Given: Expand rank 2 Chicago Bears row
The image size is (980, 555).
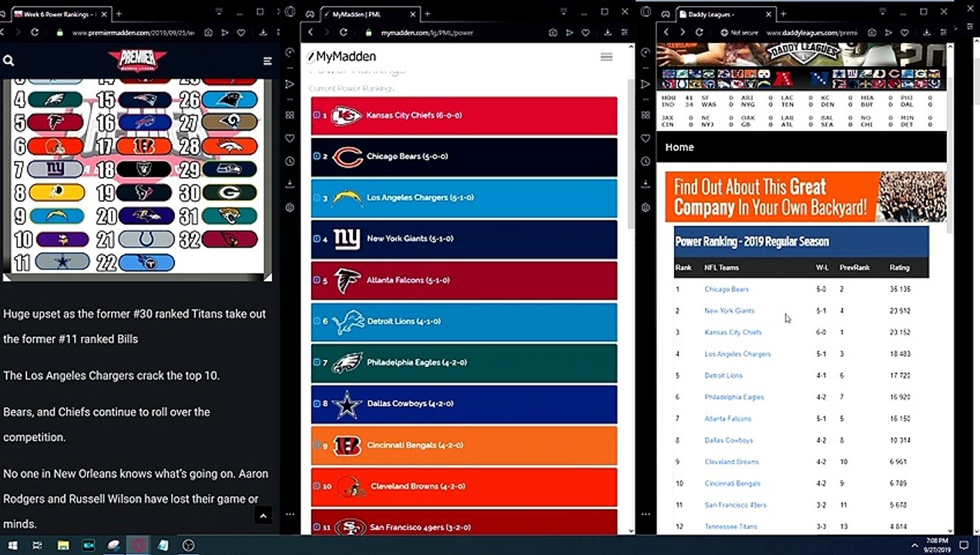Looking at the screenshot, I should [x=317, y=156].
